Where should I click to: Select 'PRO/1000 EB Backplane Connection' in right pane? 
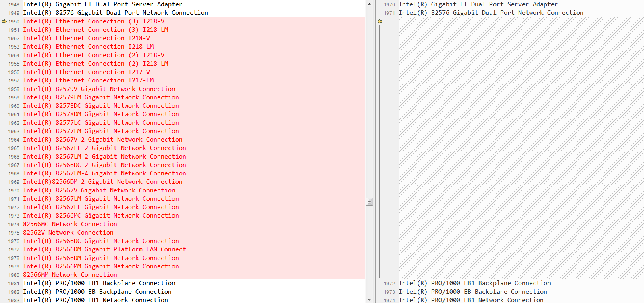(473, 292)
